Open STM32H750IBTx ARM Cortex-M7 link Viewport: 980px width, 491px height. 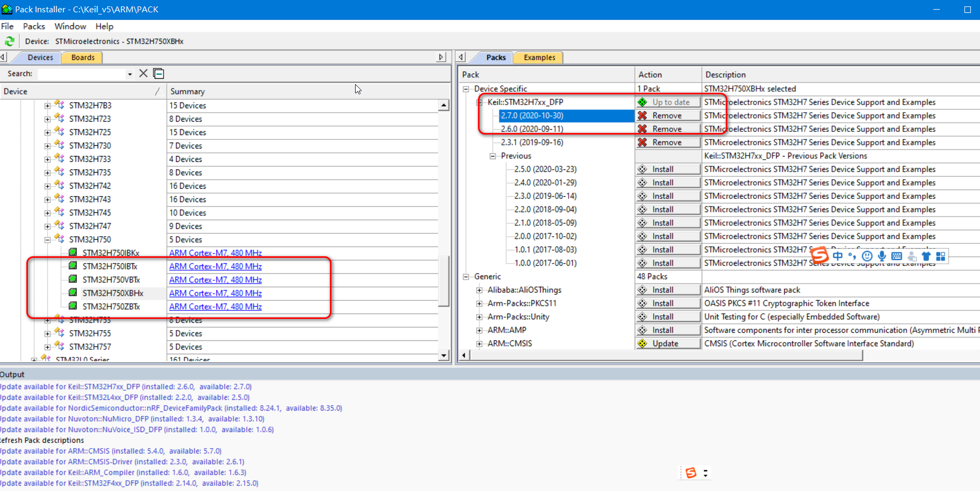(x=216, y=266)
